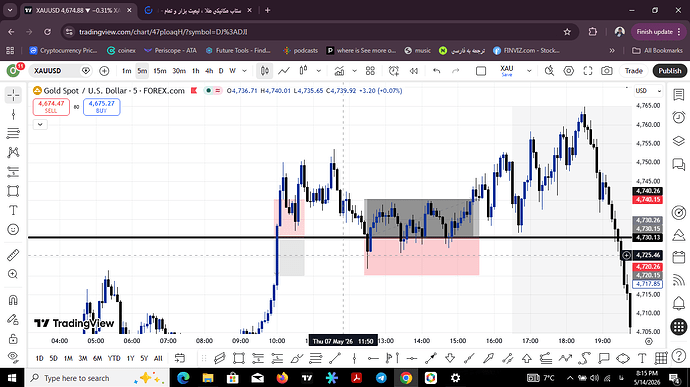Open the emoji icons tool

pos(13,229)
